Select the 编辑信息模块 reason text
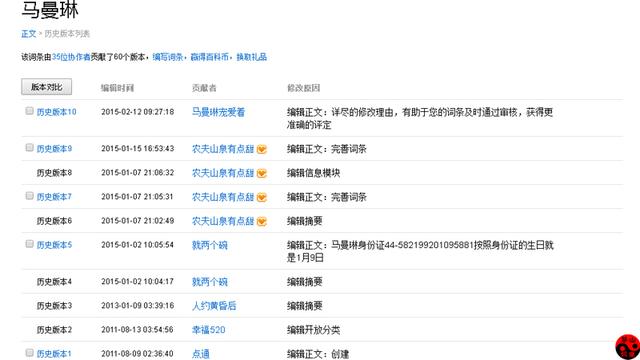 313,173
